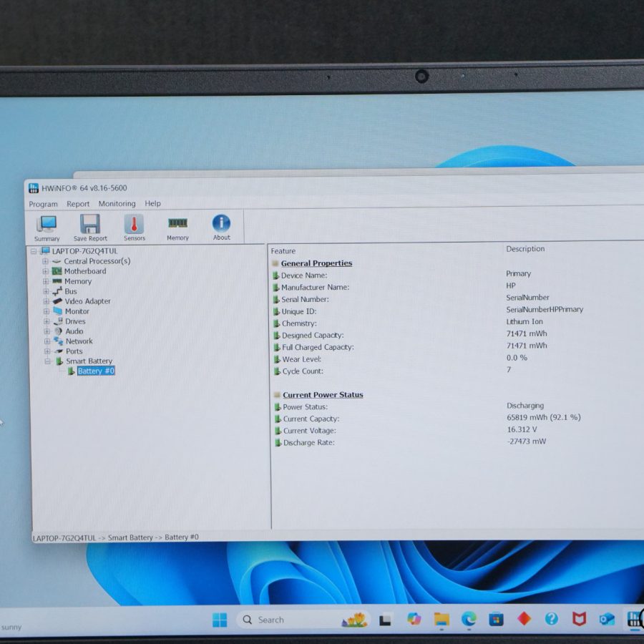Click the Monitor screen icon in tree

(x=58, y=311)
